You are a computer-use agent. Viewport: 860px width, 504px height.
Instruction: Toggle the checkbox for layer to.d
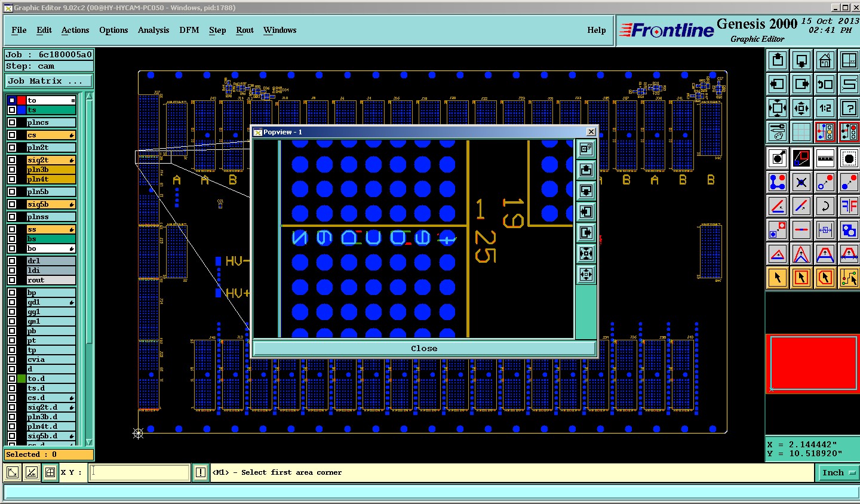12,379
